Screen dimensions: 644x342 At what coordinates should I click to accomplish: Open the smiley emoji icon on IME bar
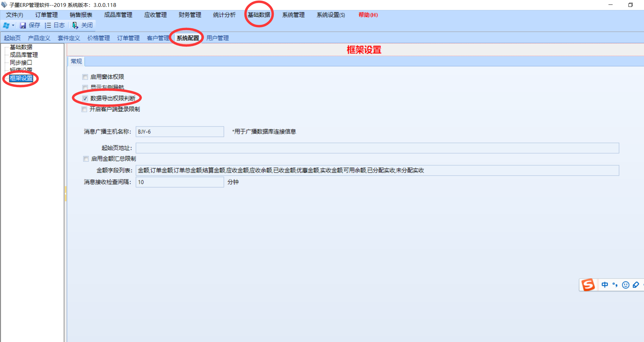tap(625, 285)
